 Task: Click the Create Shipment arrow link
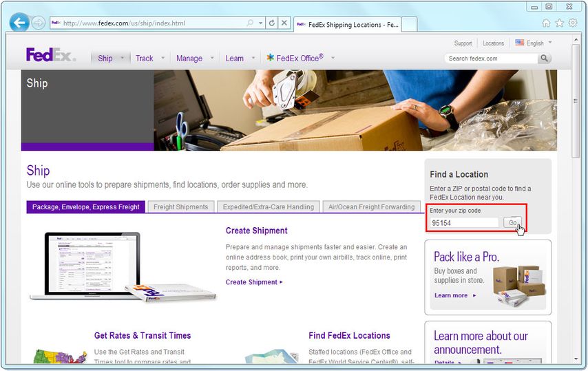click(254, 282)
